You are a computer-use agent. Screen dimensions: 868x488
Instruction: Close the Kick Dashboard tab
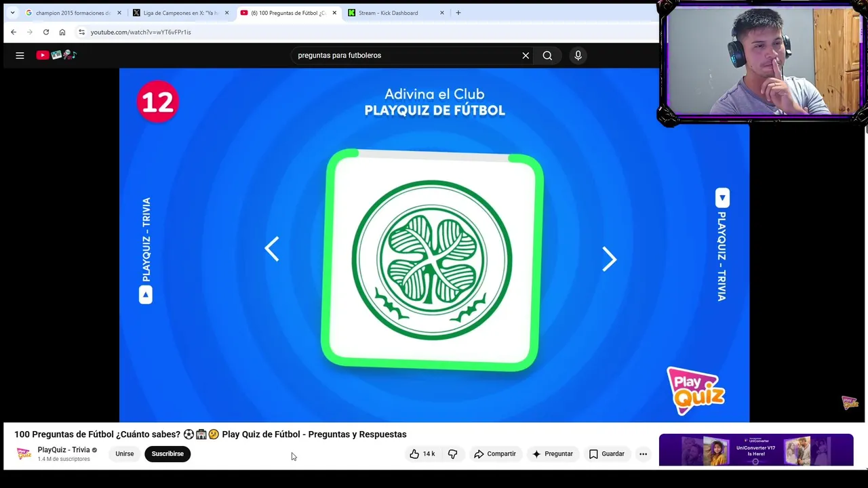coord(442,13)
